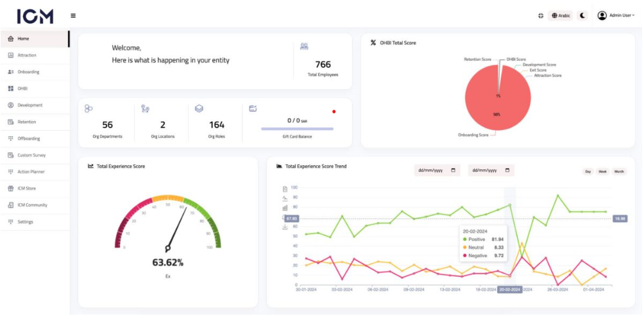Open Attraction in the sidebar
644x323 pixels.
click(27, 56)
